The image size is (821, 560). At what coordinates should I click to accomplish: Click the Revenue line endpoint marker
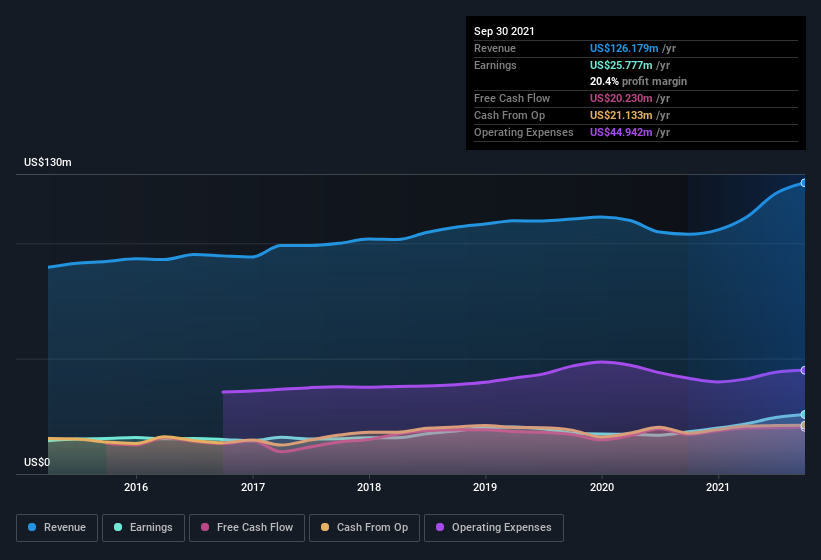(804, 183)
